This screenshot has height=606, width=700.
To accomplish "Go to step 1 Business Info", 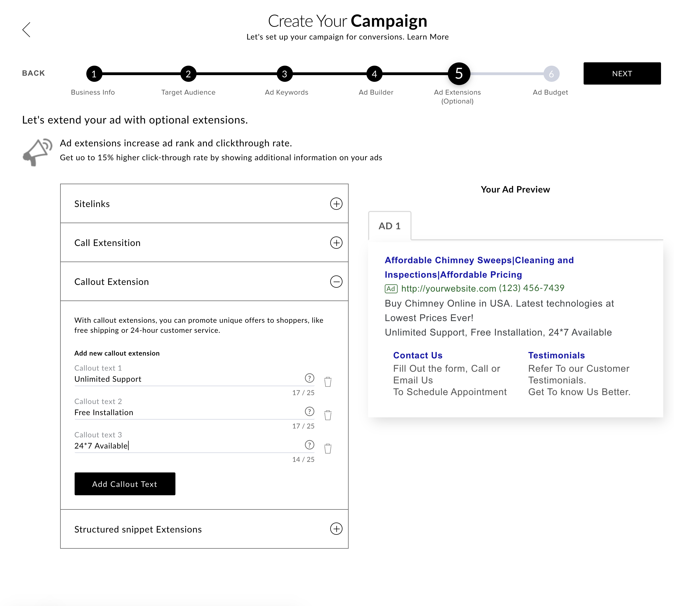I will (94, 74).
